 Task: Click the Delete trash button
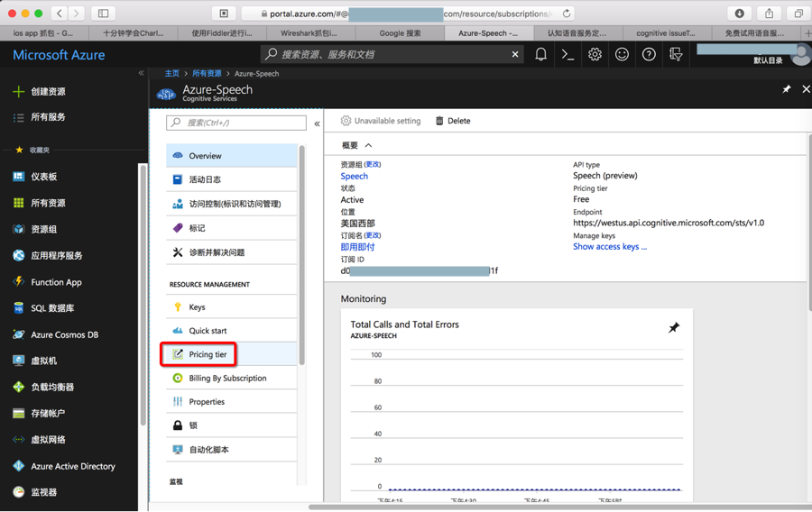coord(453,121)
